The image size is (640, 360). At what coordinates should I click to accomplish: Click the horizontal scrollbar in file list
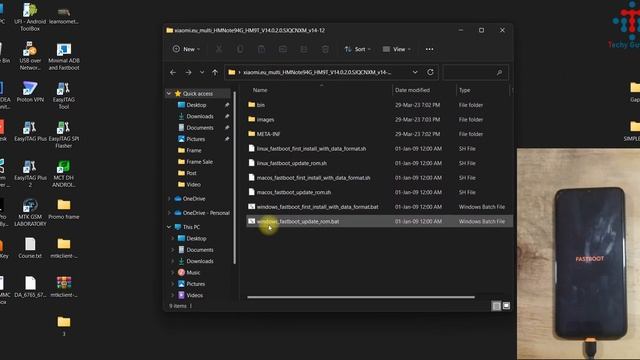pyautogui.click(x=361, y=297)
